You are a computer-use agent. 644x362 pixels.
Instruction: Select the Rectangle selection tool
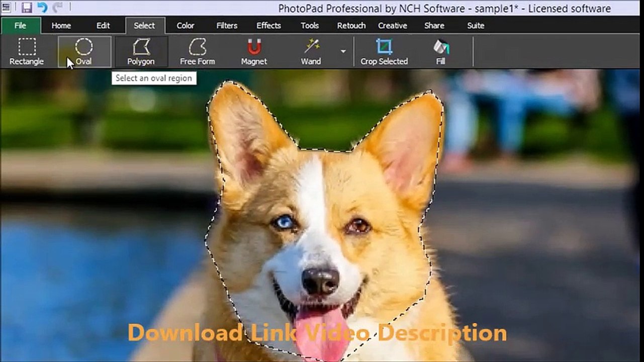[27, 52]
